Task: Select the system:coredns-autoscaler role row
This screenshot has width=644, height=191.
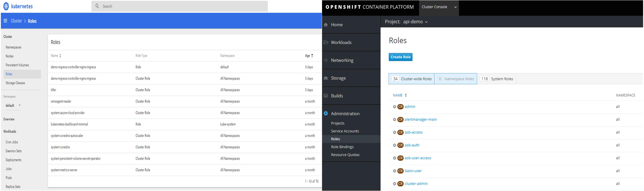Action: click(x=185, y=136)
